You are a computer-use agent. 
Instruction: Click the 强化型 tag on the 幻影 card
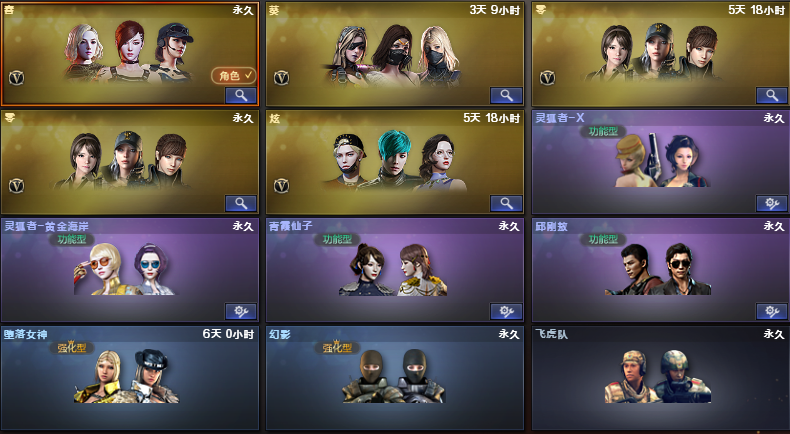pos(337,347)
